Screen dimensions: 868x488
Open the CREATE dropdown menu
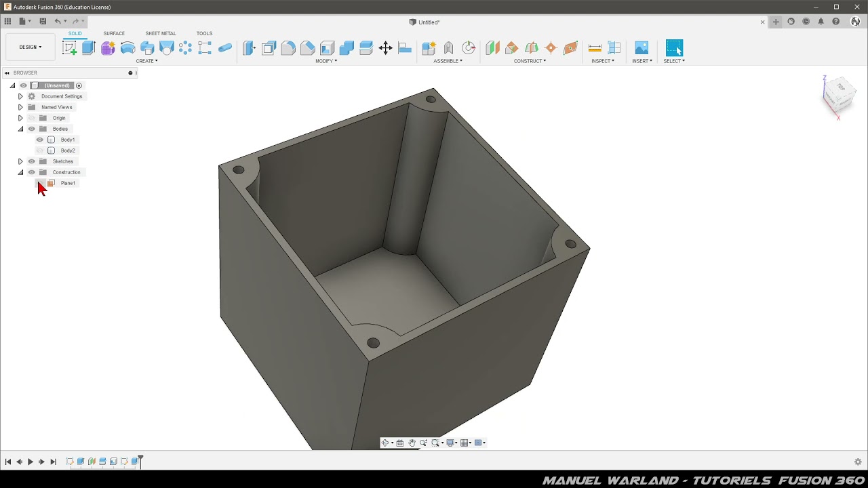click(146, 61)
